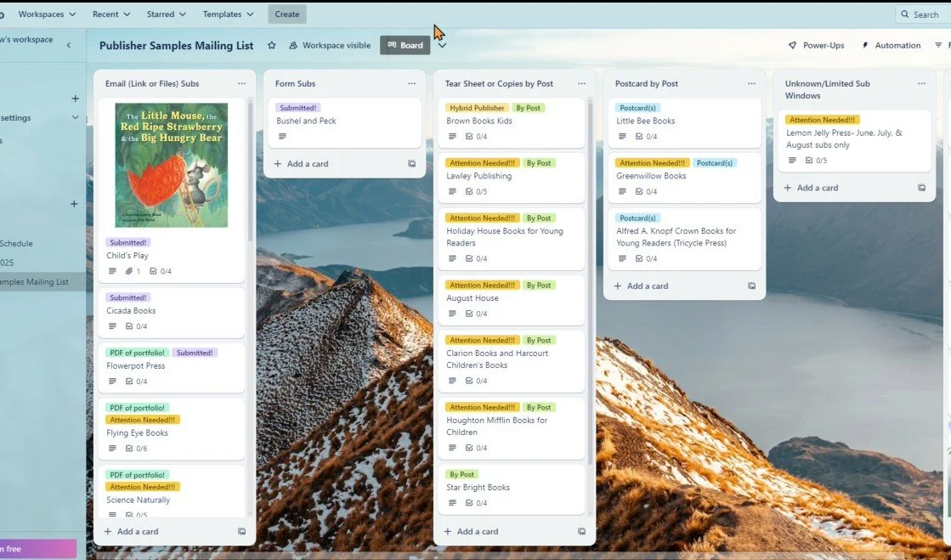Click Postcard(s) label on Little Bee Books

637,108
